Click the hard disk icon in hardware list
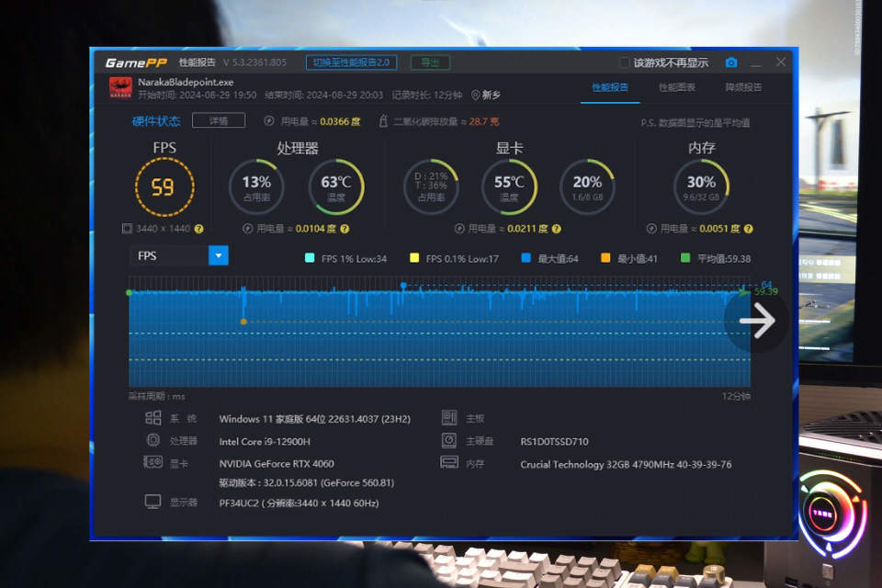Screen dimensions: 882x588 [449, 440]
